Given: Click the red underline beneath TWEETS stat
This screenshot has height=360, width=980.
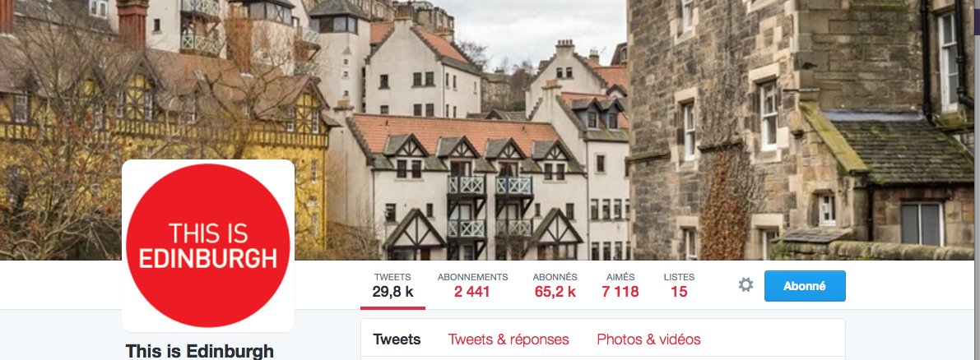Looking at the screenshot, I should pos(392,307).
